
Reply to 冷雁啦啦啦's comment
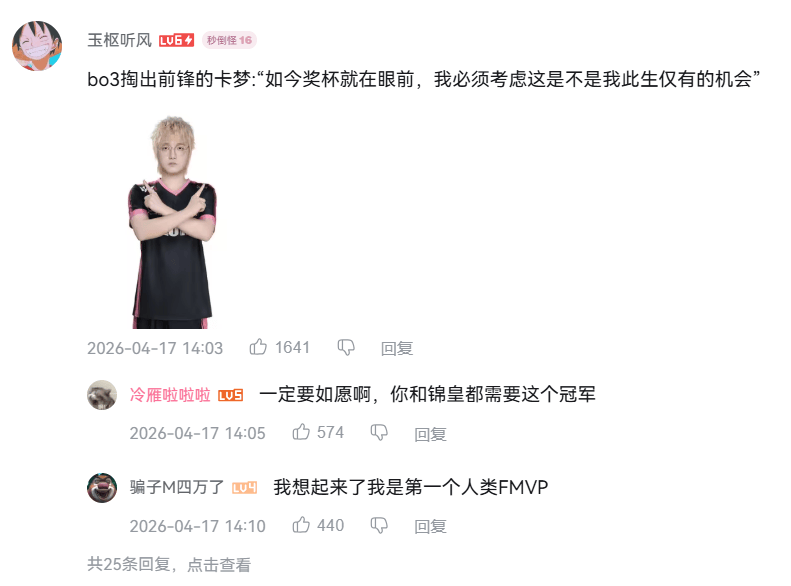pos(430,434)
